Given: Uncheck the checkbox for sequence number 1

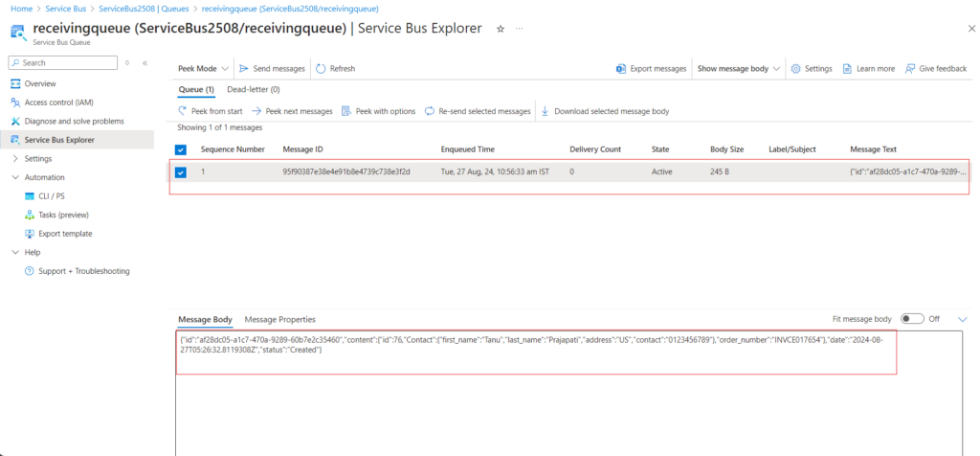Looking at the screenshot, I should point(181,172).
